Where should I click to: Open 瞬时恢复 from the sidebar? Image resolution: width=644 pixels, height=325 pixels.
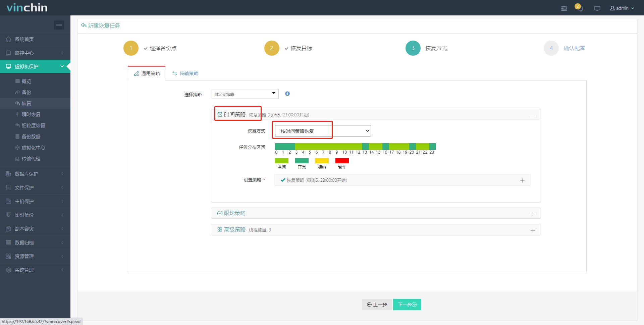(x=30, y=114)
